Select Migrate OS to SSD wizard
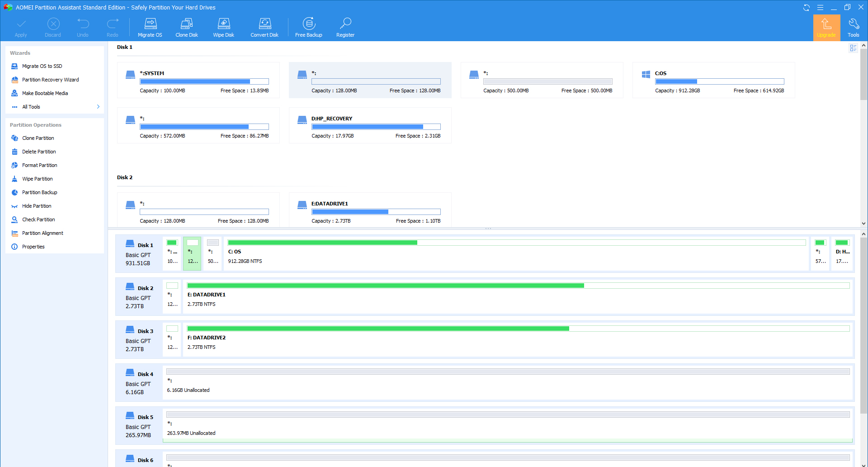Screen dimensions: 868x467 (54, 66)
